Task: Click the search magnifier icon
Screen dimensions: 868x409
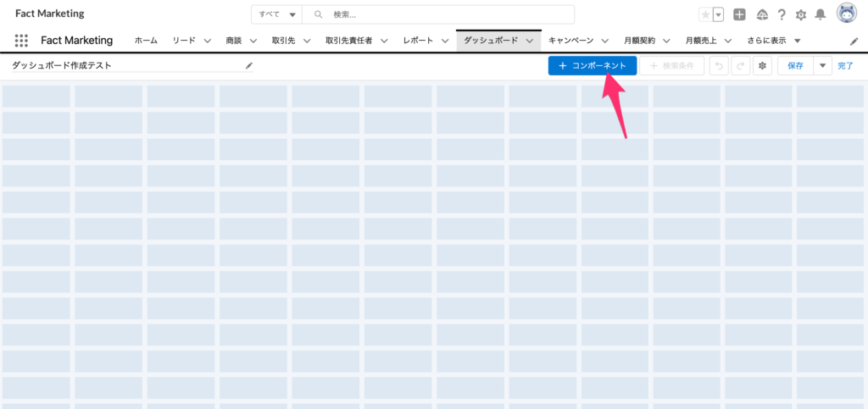Action: [x=319, y=15]
